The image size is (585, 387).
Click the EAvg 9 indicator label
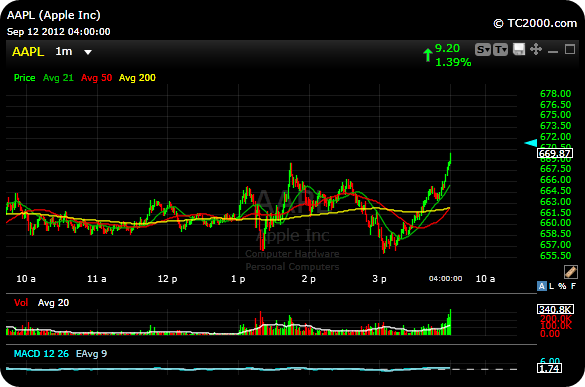coord(91,353)
